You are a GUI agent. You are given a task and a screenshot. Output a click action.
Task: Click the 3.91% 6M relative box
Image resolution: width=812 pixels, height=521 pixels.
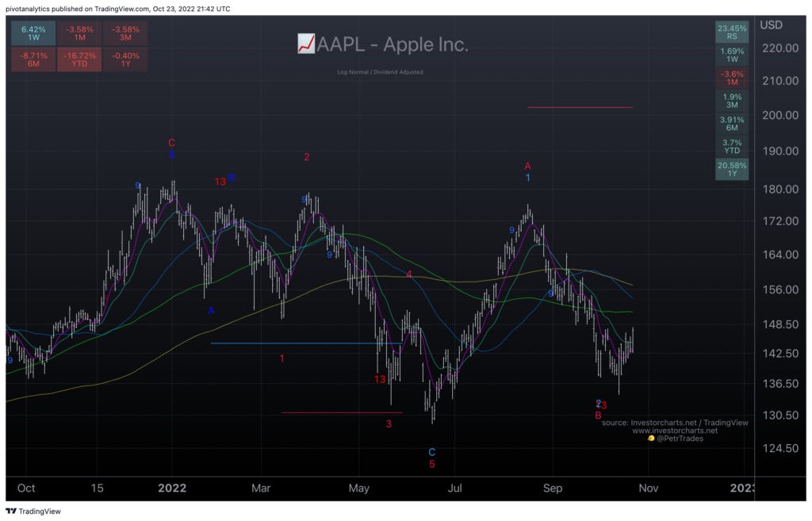732,123
